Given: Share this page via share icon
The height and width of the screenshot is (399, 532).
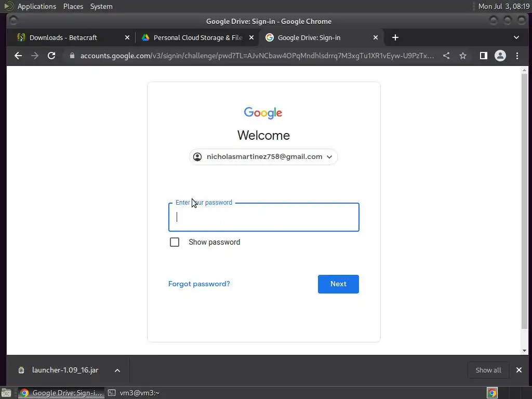Looking at the screenshot, I should click(446, 56).
